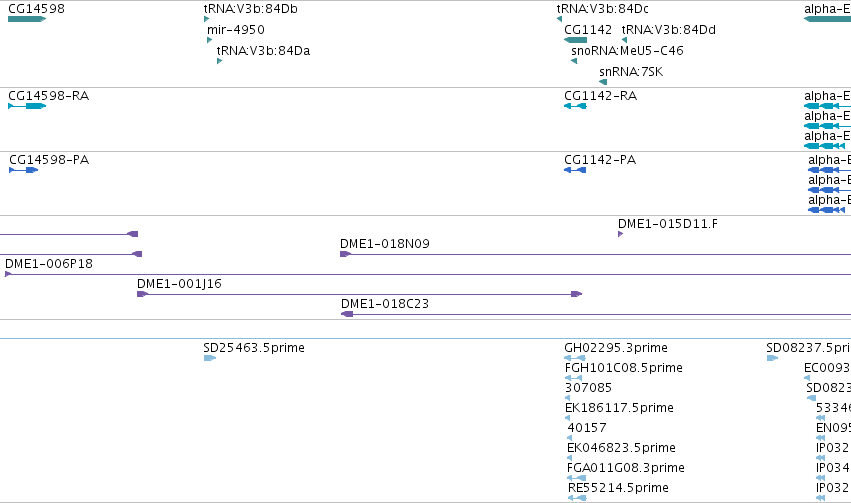Click the tRNA:V3b:84Da arrow glyph

[x=219, y=61]
